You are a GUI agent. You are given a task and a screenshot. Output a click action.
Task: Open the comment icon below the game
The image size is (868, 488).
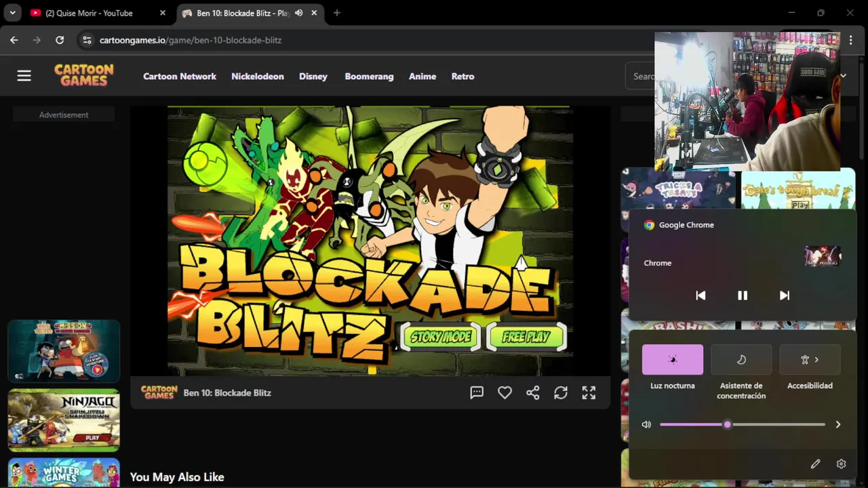click(x=477, y=392)
